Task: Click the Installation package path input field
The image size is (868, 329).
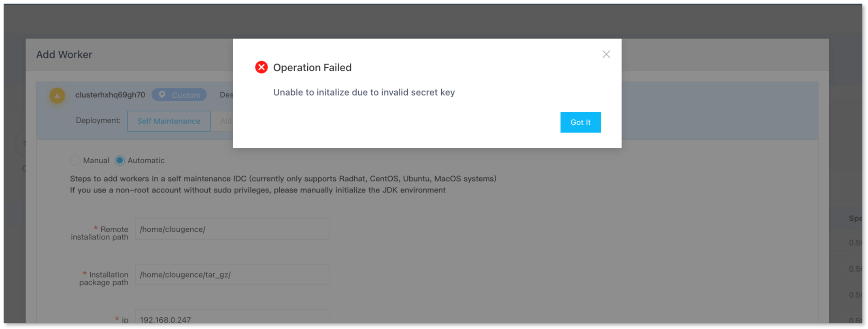Action: click(x=232, y=274)
